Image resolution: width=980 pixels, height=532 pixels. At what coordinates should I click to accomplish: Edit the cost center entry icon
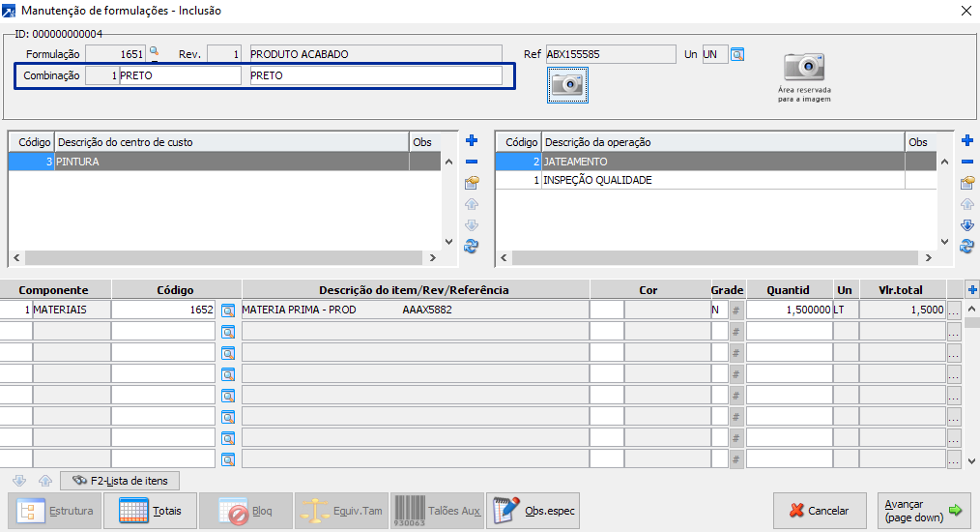pos(472,183)
